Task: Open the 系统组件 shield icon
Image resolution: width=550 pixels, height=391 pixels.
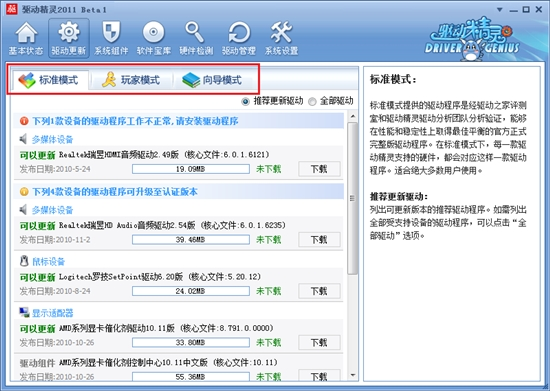Action: click(x=111, y=38)
